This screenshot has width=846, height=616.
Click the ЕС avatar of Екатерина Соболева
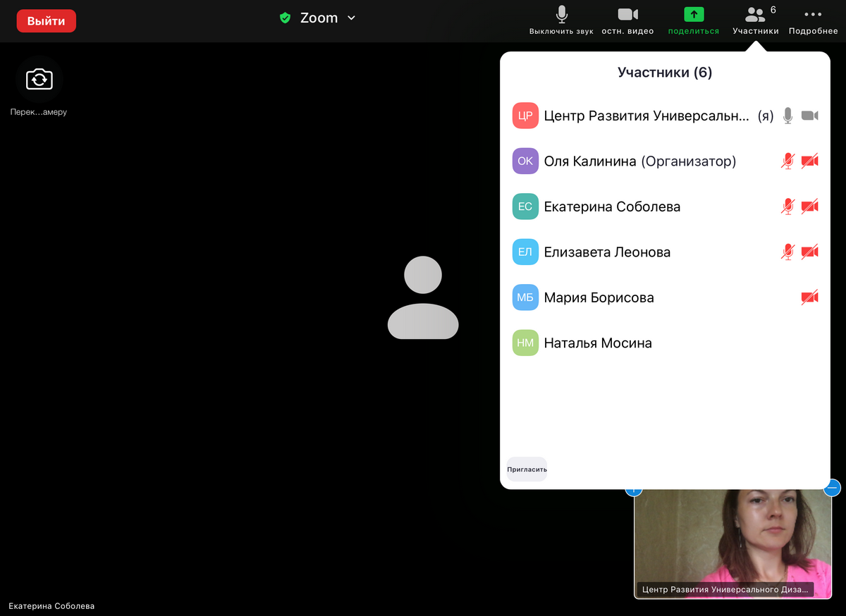[525, 207]
